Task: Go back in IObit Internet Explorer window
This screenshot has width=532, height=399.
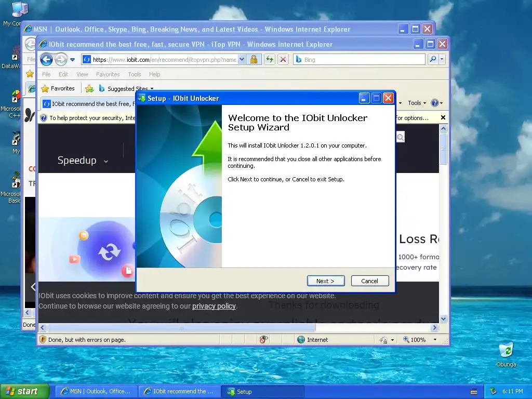Action: click(46, 60)
